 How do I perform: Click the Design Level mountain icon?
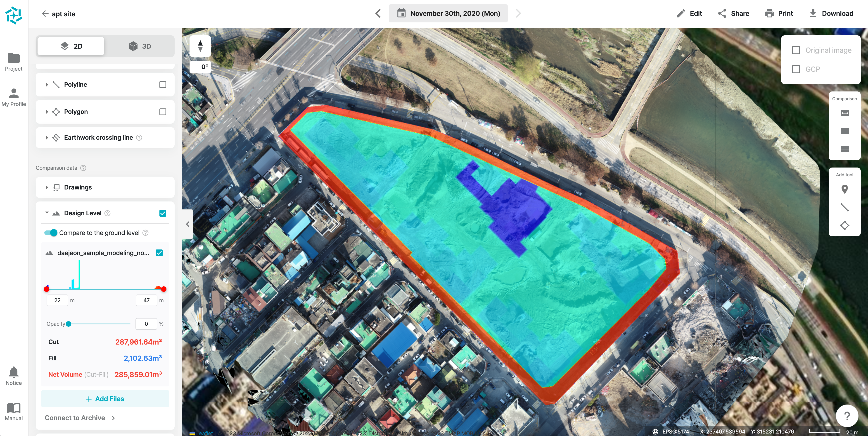tap(56, 213)
